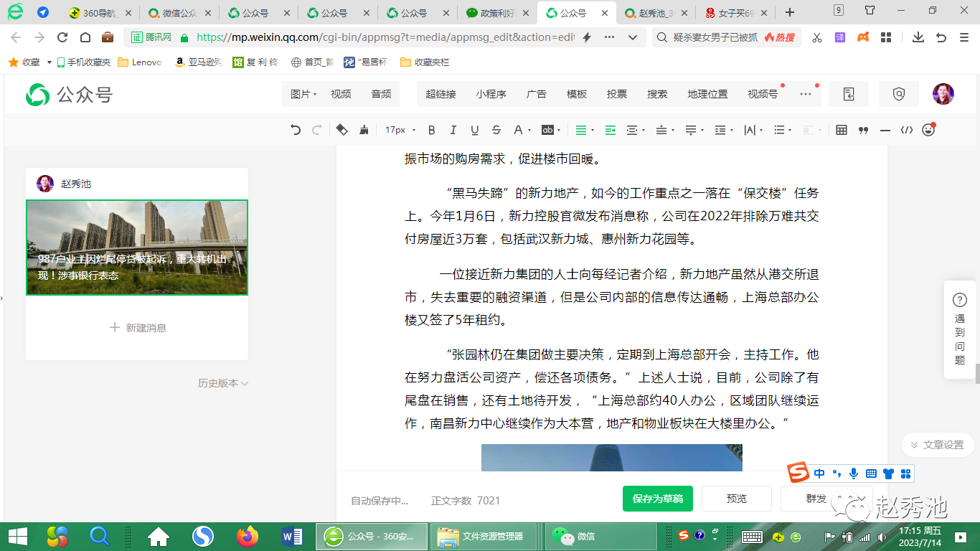Click the 超链接 menu item

tap(440, 94)
